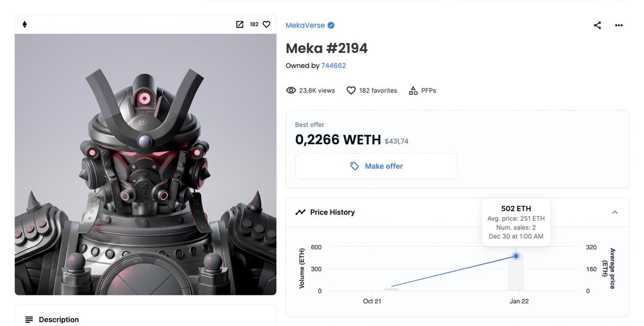644x326 pixels.
Task: Click the Average price (ETH) axis title
Action: tap(609, 269)
